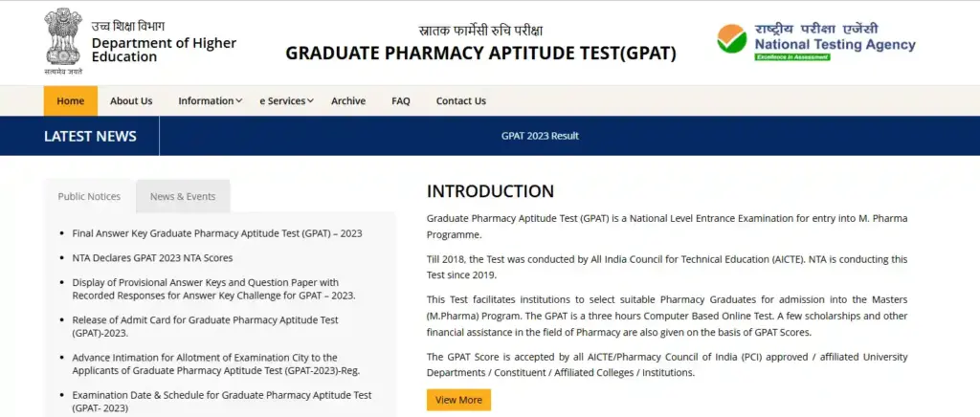Open Final Answer Key GPAT 2023 notice

click(x=217, y=233)
